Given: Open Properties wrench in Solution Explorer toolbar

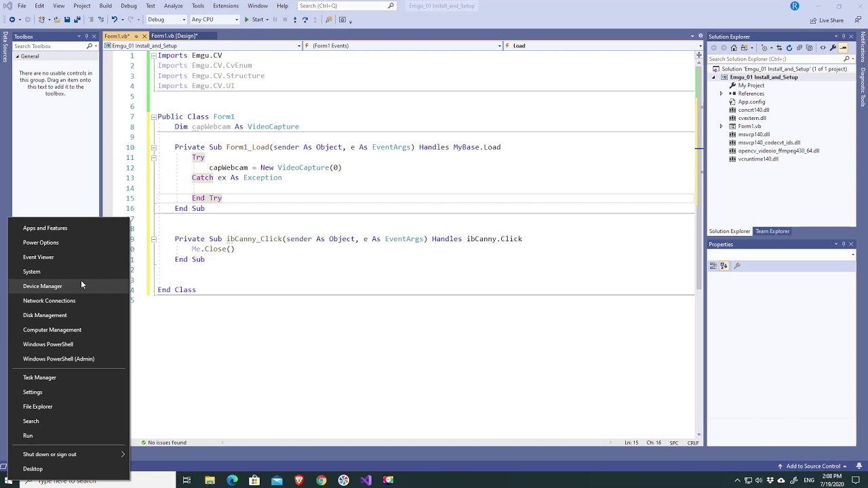Looking at the screenshot, I should pos(833,48).
